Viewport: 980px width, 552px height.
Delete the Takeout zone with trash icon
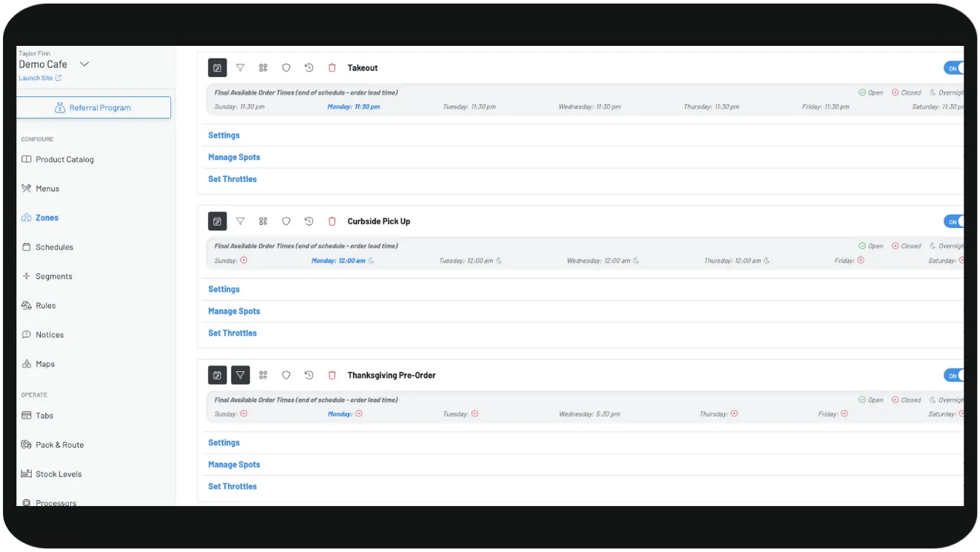point(332,67)
